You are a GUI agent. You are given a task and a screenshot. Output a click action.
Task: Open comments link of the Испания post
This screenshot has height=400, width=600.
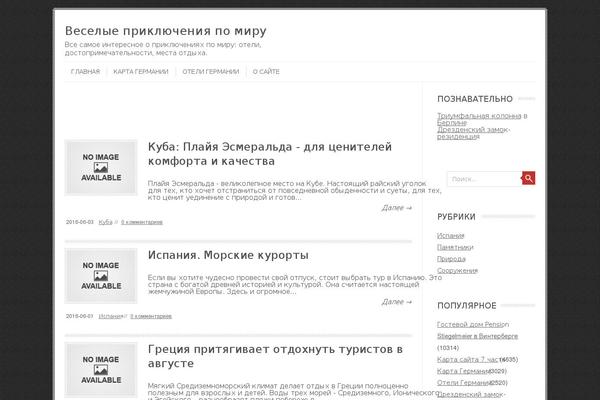(x=151, y=316)
